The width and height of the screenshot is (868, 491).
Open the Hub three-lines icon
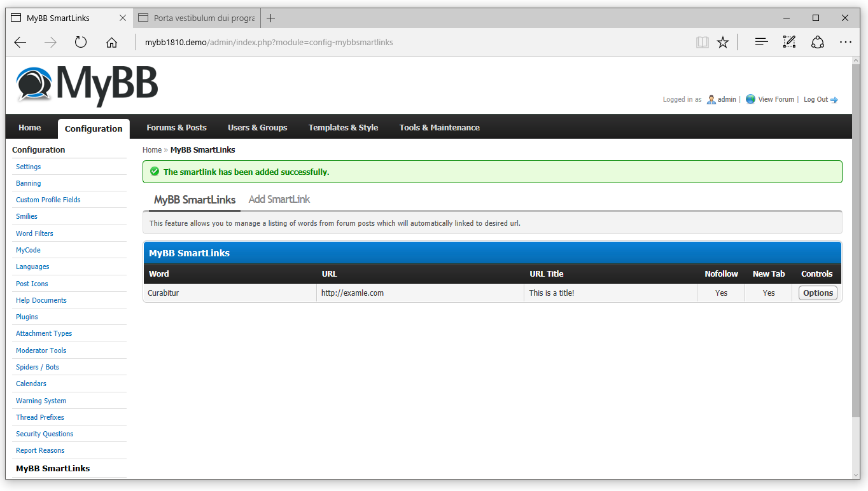761,43
